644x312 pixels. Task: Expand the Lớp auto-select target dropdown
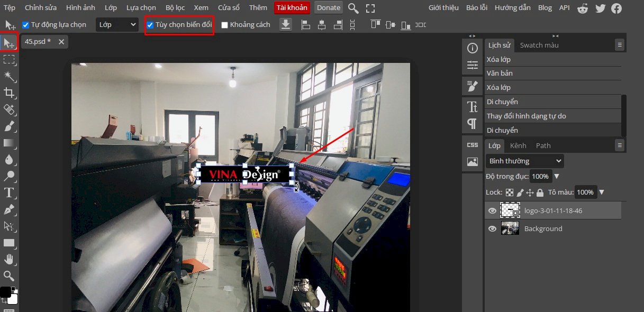117,25
